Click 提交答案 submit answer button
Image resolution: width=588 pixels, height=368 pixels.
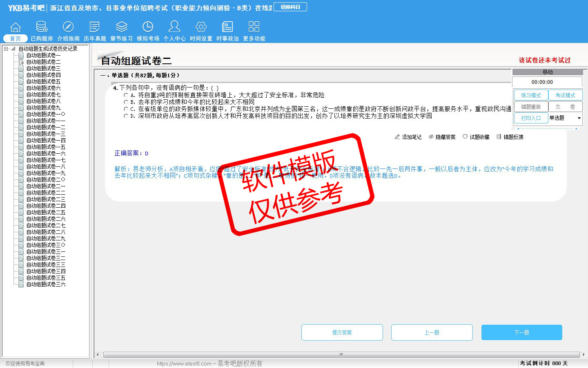point(342,332)
